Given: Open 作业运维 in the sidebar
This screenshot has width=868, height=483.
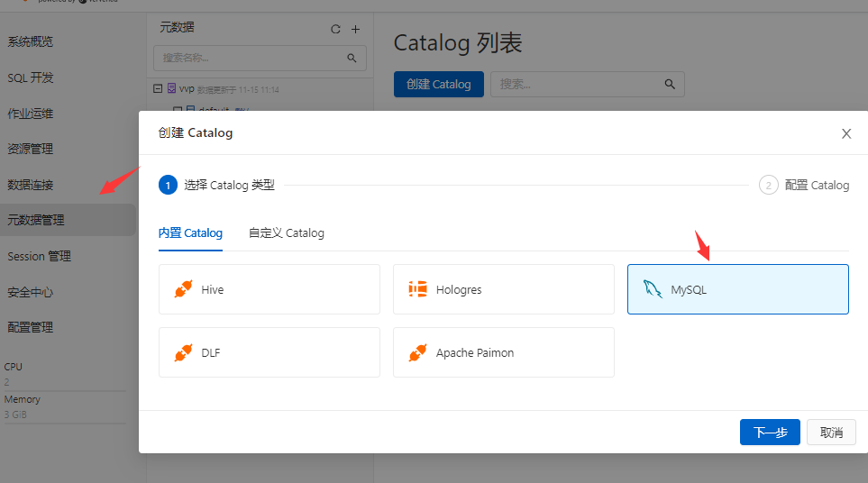Looking at the screenshot, I should click(x=31, y=114).
